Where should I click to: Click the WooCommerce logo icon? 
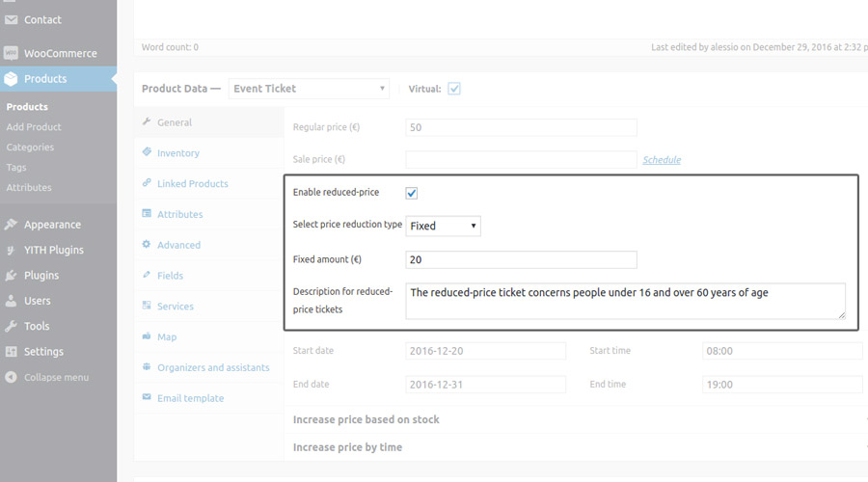pyautogui.click(x=11, y=53)
